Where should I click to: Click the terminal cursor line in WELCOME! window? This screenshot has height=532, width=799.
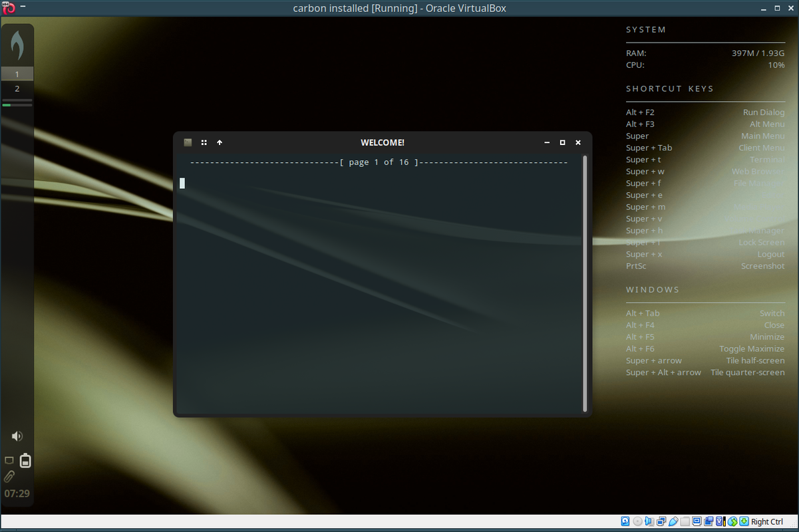pyautogui.click(x=182, y=183)
